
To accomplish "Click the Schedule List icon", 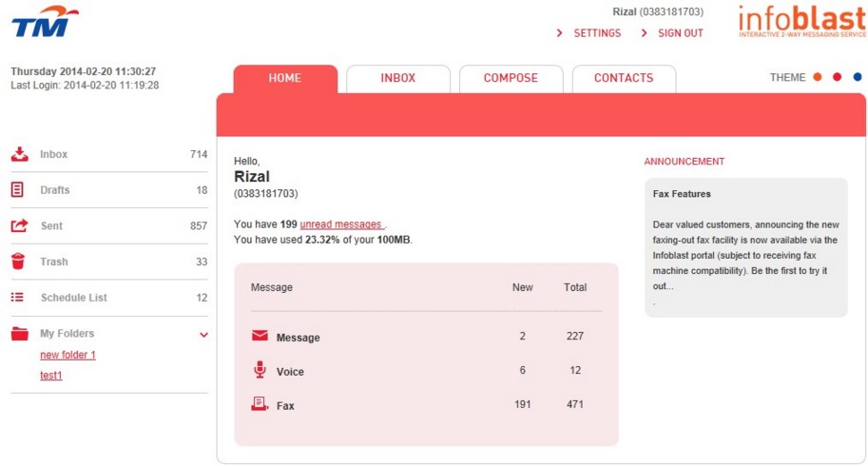I will [x=17, y=298].
